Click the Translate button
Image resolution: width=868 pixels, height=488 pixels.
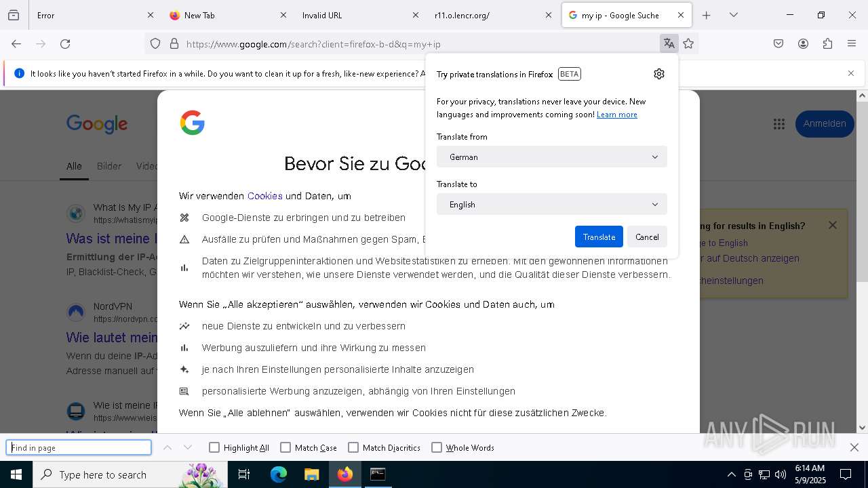click(599, 237)
